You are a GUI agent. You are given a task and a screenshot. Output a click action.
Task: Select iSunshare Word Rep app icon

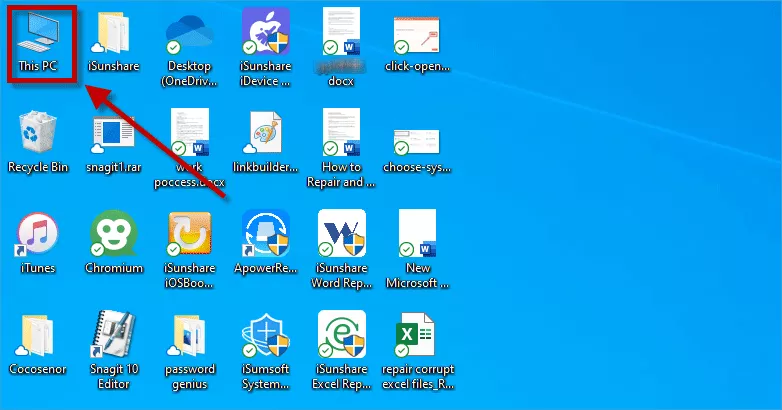point(342,233)
